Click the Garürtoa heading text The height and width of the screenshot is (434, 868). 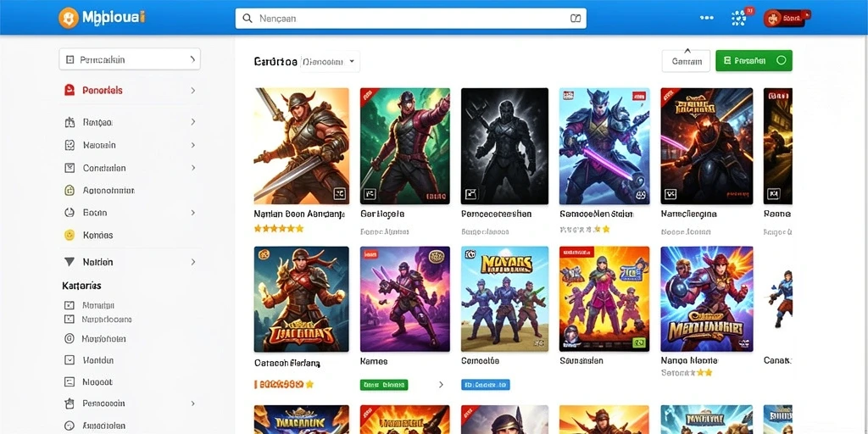point(275,61)
